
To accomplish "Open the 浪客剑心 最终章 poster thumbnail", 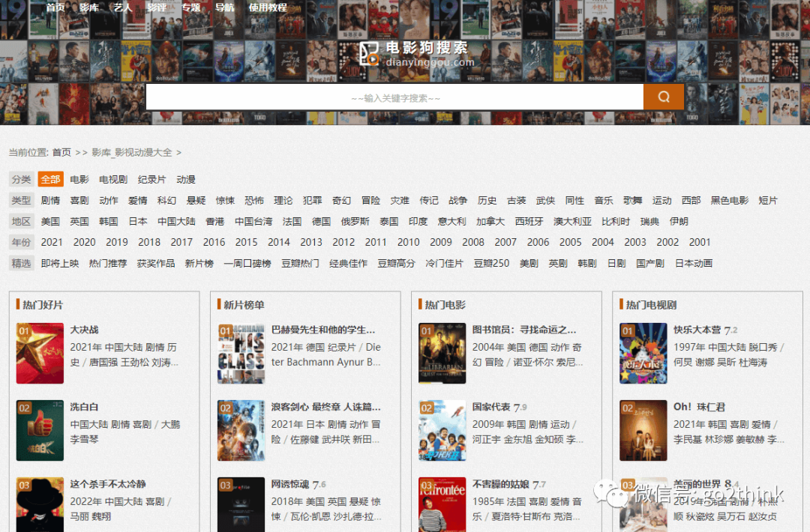I will pyautogui.click(x=241, y=430).
